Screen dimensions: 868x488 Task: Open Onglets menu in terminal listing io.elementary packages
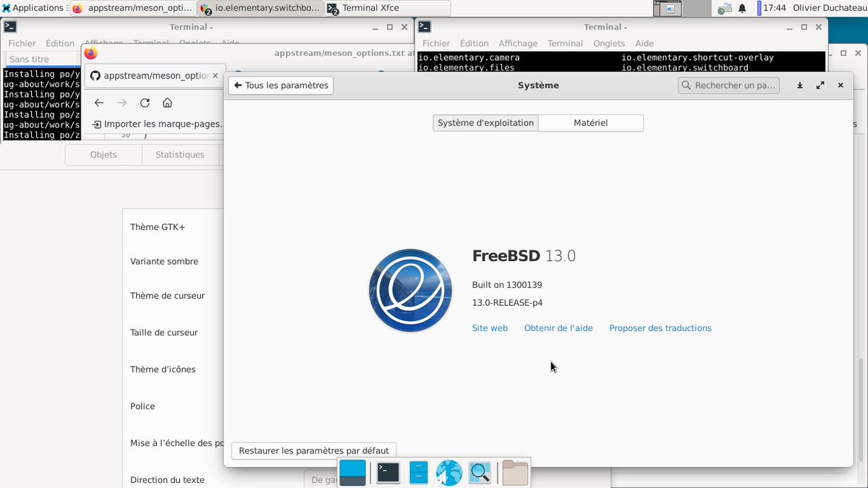[x=609, y=43]
